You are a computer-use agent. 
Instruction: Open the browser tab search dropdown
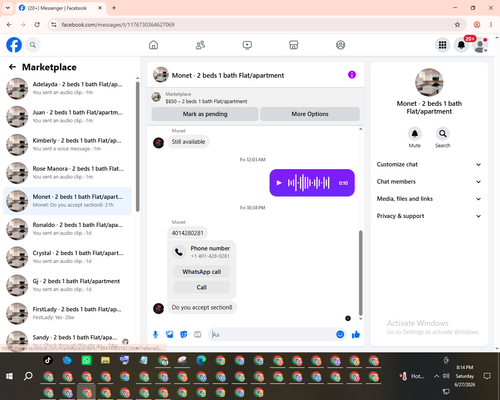(x=8, y=8)
